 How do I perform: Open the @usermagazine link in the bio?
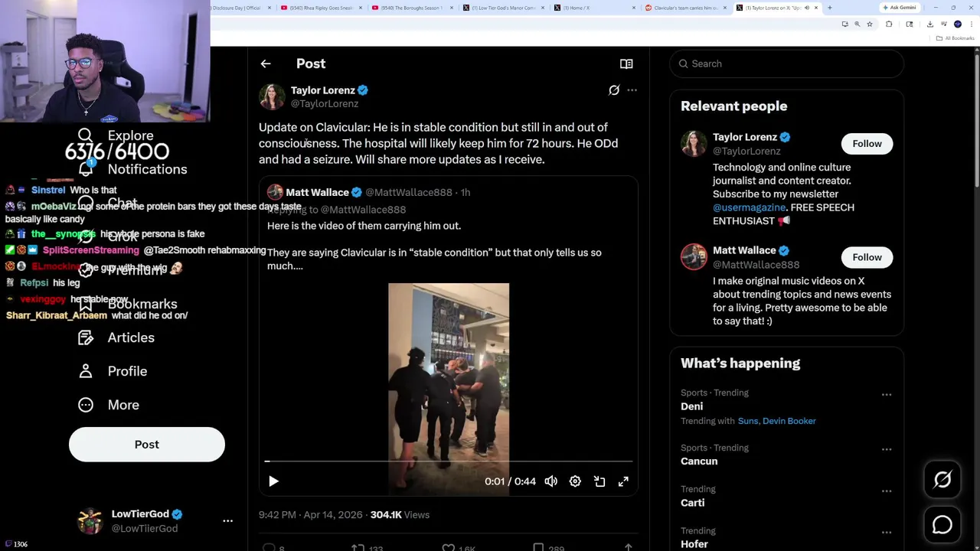[749, 207]
